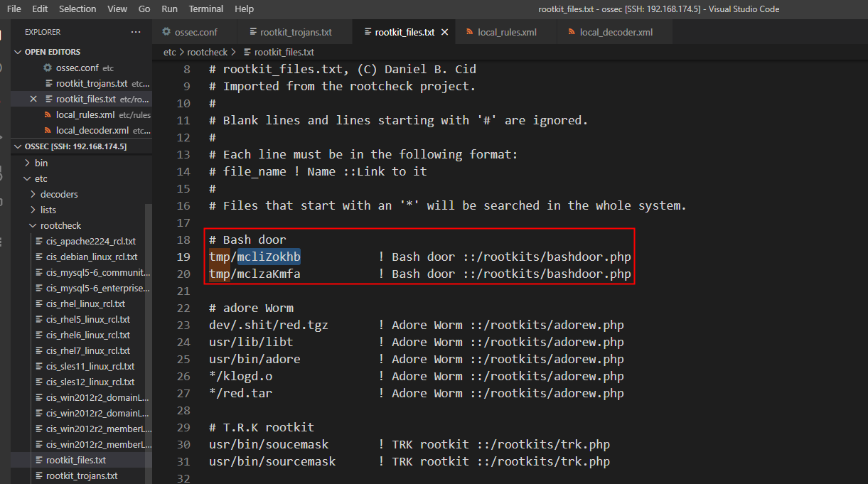Screen dimensions: 868x484
Task: Open the Terminal menu
Action: coord(207,9)
